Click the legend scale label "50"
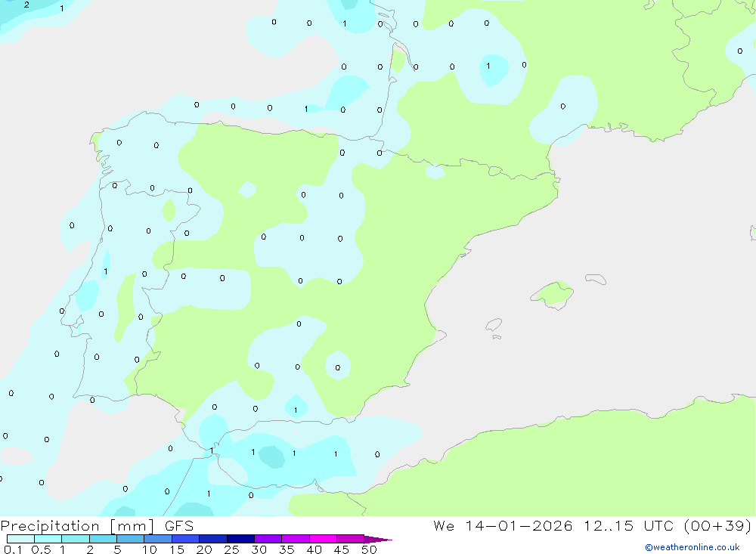Image resolution: width=756 pixels, height=554 pixels. pyautogui.click(x=370, y=549)
